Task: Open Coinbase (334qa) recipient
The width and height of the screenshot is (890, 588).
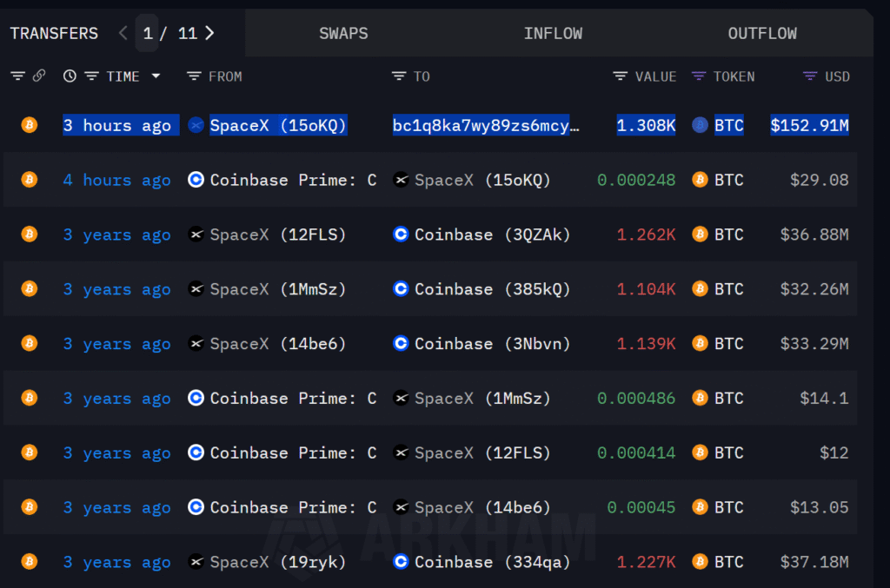Action: (x=493, y=562)
